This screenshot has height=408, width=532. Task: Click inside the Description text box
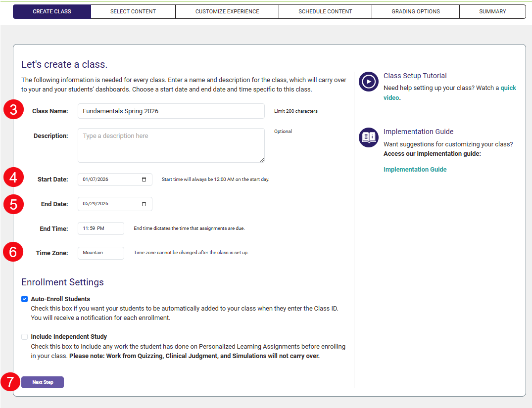(x=171, y=145)
